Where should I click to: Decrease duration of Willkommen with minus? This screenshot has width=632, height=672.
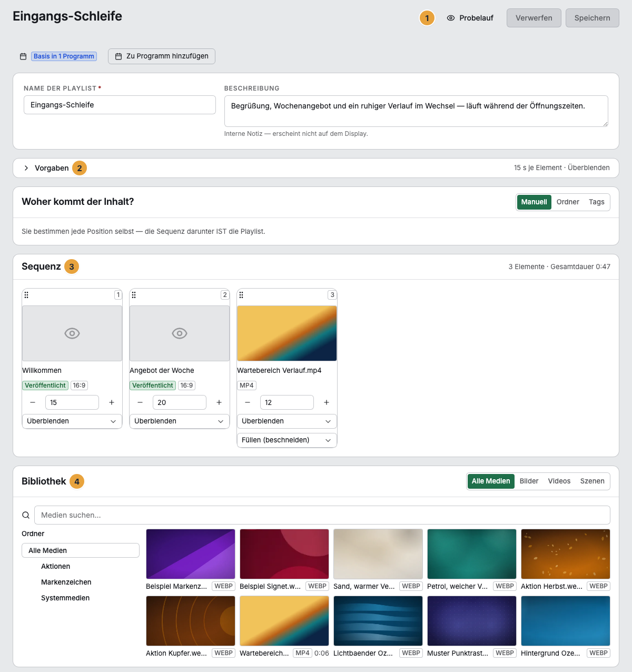[x=33, y=402]
